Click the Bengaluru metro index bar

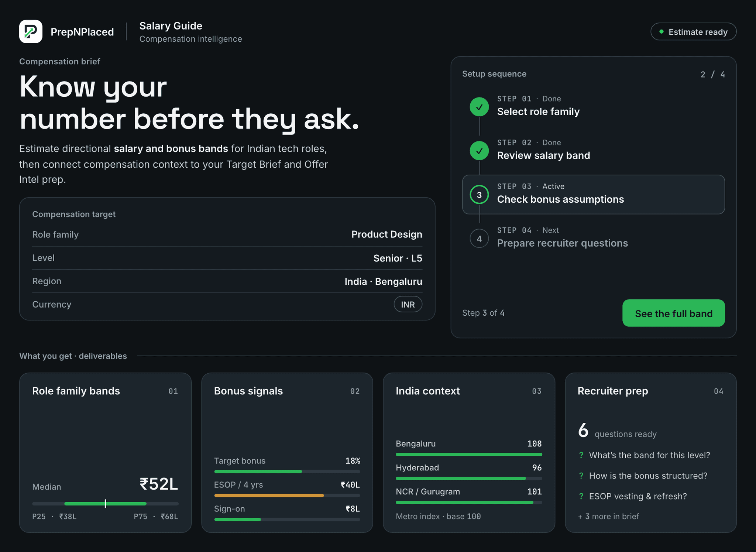click(469, 454)
